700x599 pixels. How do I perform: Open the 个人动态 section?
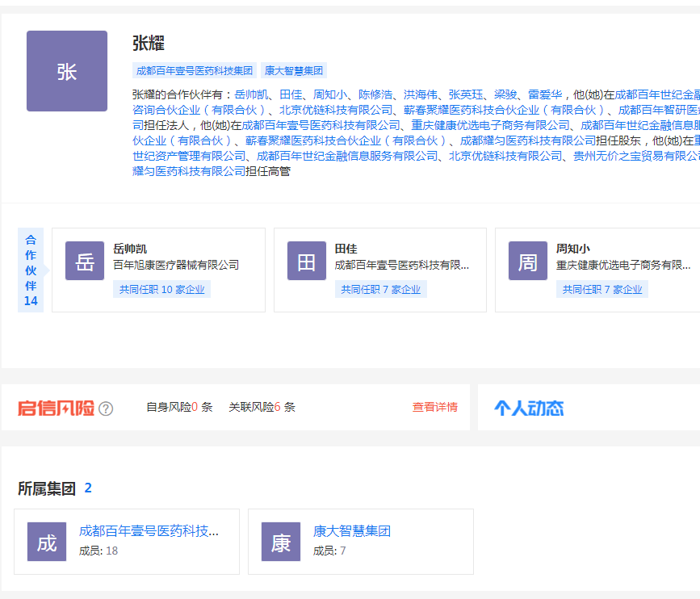click(x=529, y=408)
